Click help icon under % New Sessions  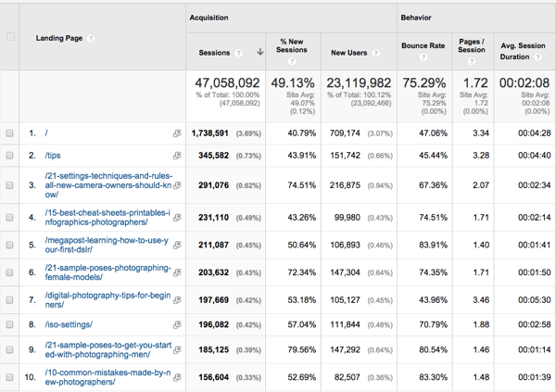(292, 61)
